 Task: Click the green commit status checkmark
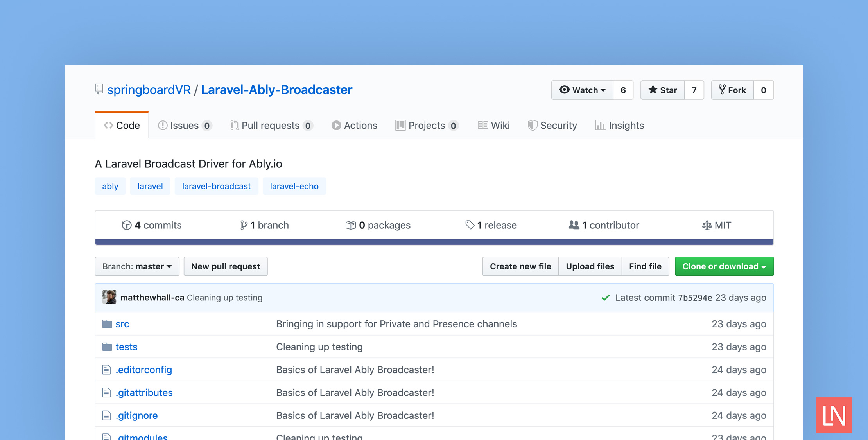pos(606,298)
